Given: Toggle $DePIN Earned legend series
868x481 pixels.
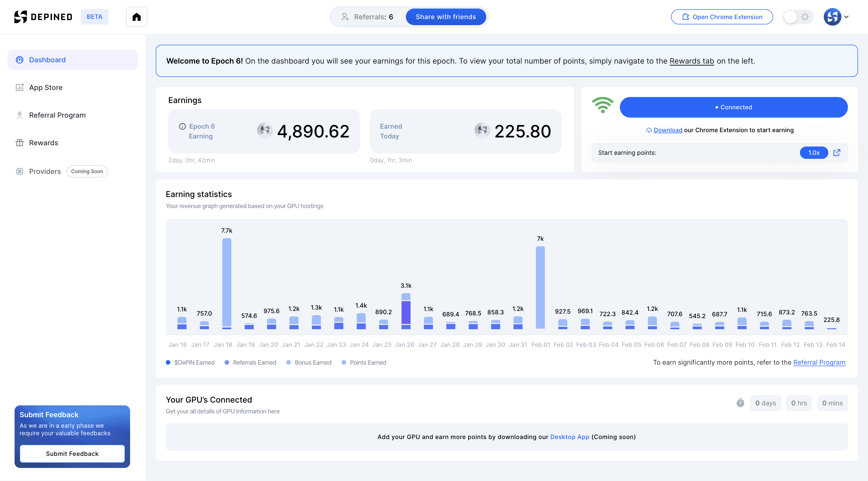Looking at the screenshot, I should tap(190, 362).
